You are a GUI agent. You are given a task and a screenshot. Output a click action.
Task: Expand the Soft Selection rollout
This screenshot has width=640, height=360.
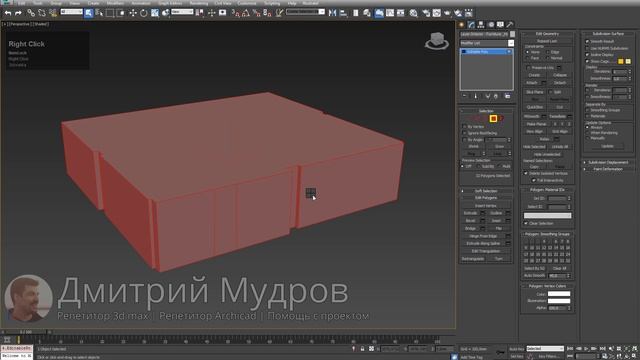(486, 191)
